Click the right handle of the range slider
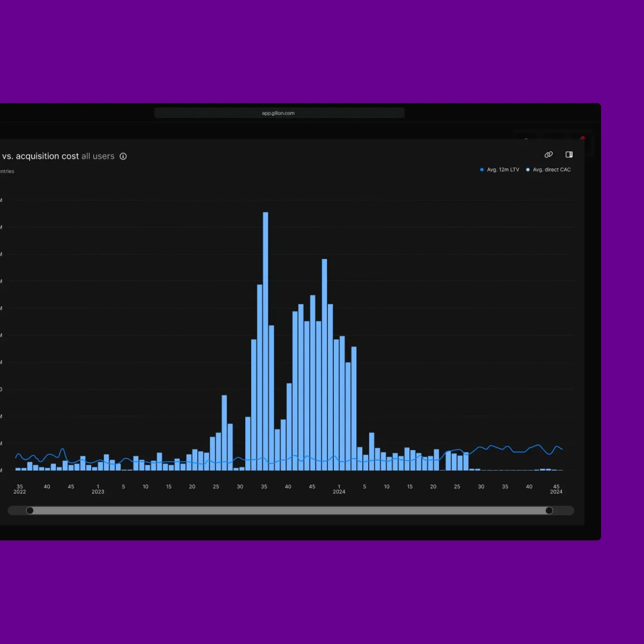The image size is (644, 644). tap(549, 510)
